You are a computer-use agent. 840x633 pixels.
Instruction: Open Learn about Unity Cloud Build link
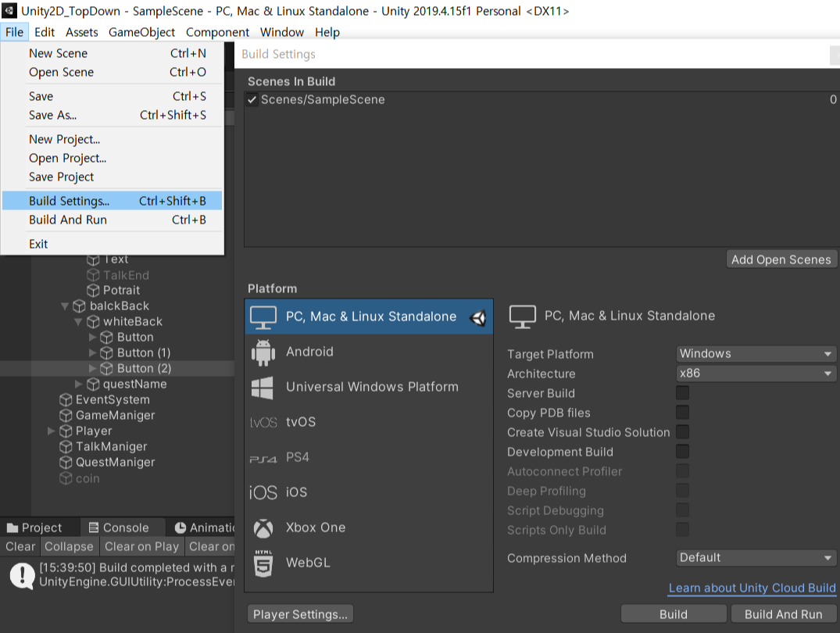[x=752, y=588]
